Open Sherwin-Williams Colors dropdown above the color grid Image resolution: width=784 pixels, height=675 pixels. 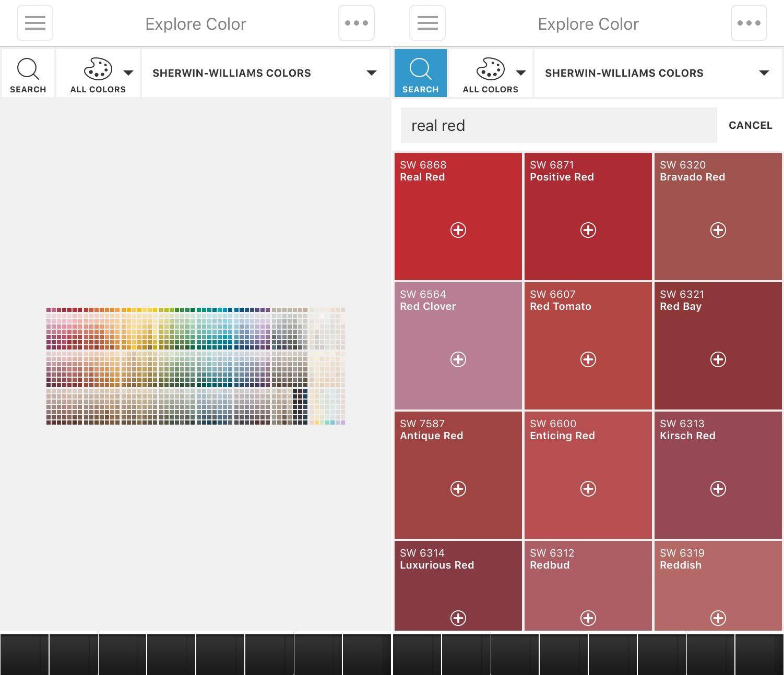pyautogui.click(x=265, y=74)
